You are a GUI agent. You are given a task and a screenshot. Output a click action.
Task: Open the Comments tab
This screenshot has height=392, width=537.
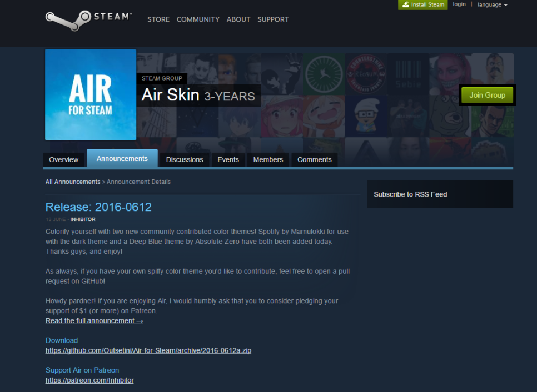pyautogui.click(x=315, y=160)
